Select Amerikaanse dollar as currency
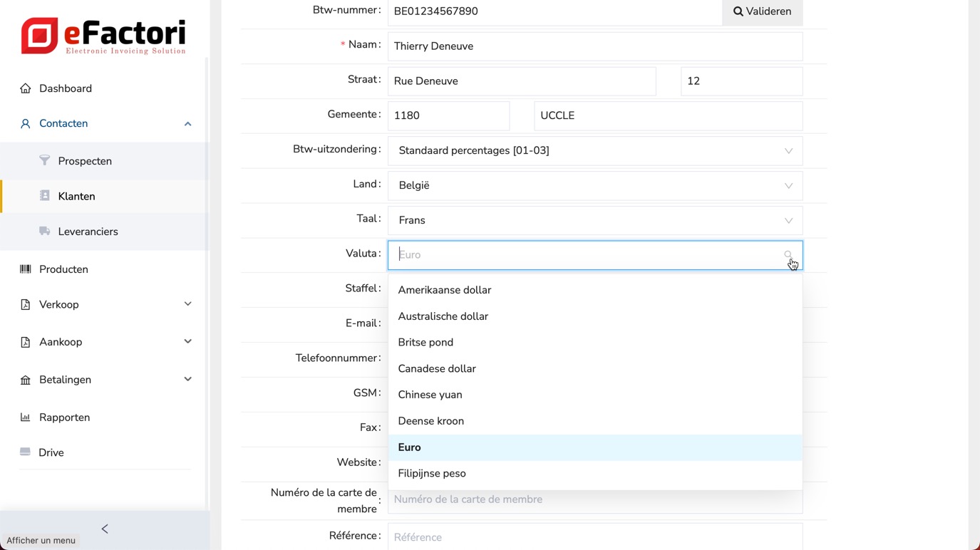Image resolution: width=980 pixels, height=550 pixels. 444,290
